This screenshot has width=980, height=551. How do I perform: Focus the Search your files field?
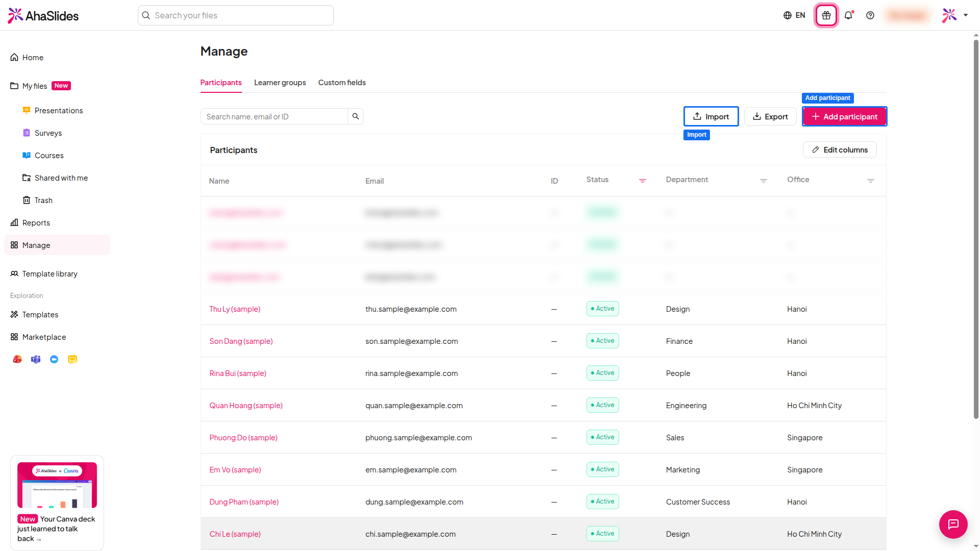point(236,15)
